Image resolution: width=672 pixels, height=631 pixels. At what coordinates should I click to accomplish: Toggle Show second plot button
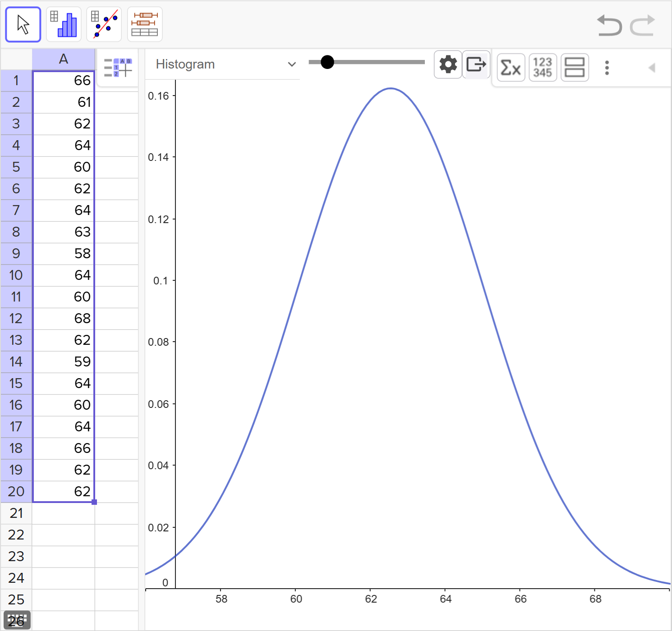(575, 68)
